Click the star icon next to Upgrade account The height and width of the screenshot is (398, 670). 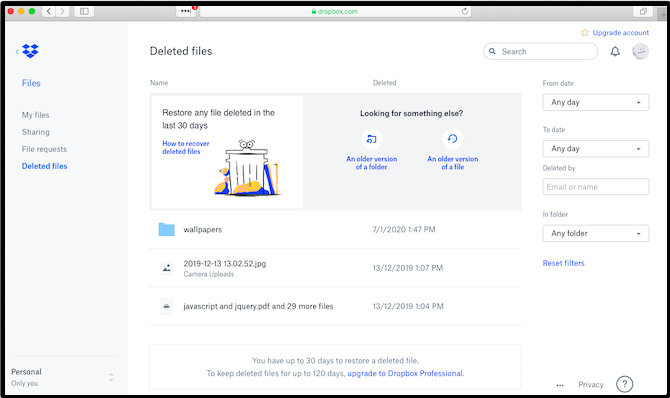pyautogui.click(x=585, y=32)
